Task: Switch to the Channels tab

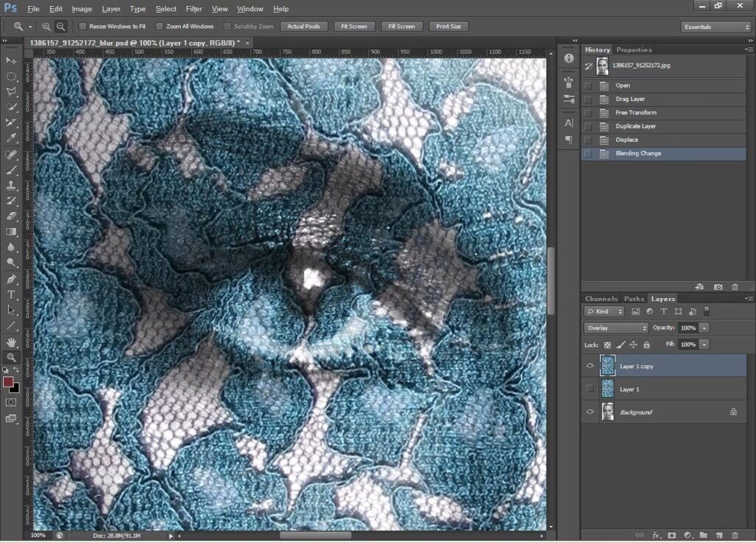Action: [x=601, y=299]
